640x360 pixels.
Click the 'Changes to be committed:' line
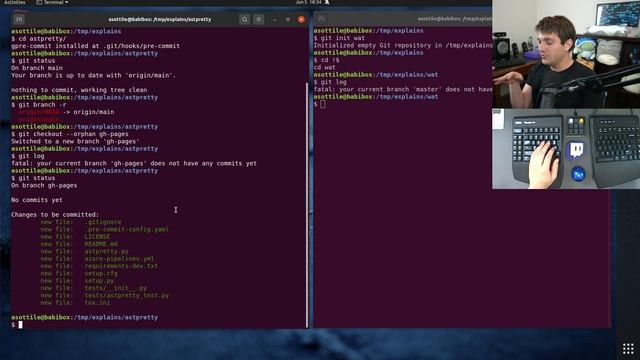point(55,215)
